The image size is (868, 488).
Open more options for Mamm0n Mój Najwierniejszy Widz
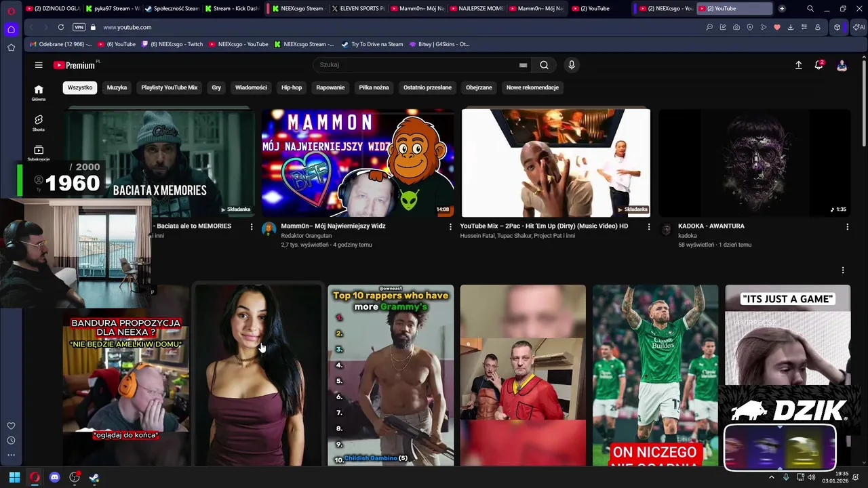click(450, 226)
